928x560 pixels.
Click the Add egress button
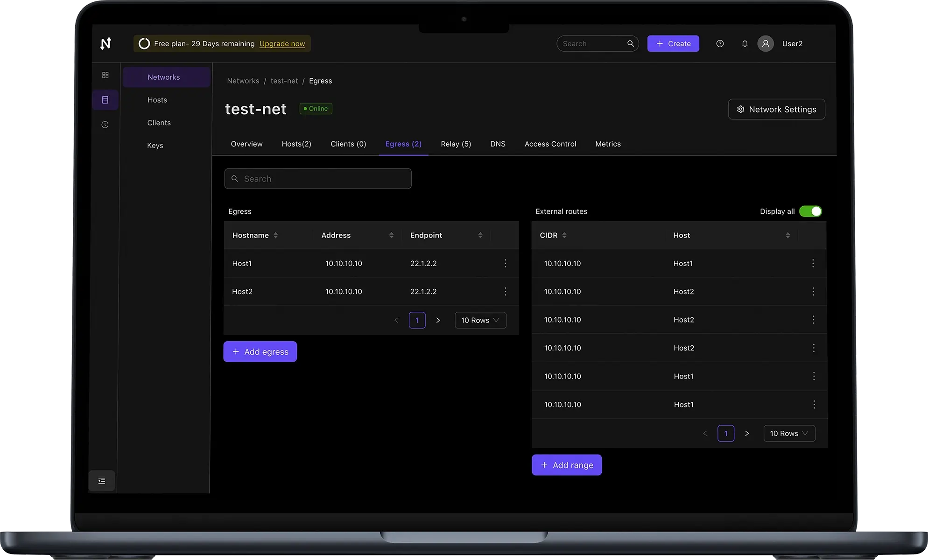pyautogui.click(x=260, y=351)
